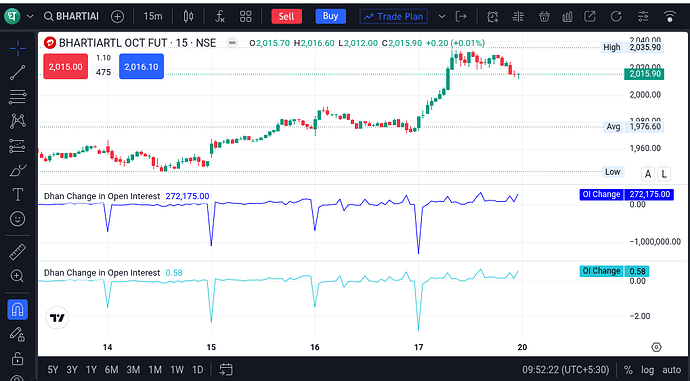Open timezone menu at 09:52:22 (UTC+5:30)

[565, 370]
